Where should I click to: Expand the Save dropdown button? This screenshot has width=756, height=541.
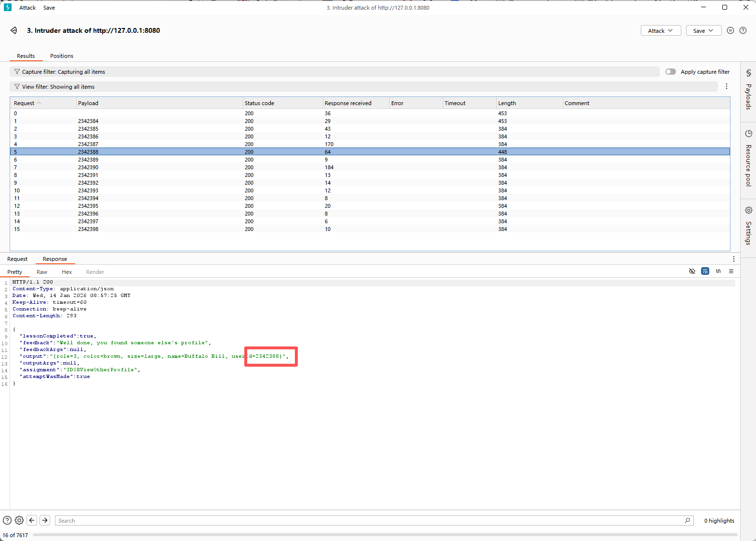click(703, 31)
